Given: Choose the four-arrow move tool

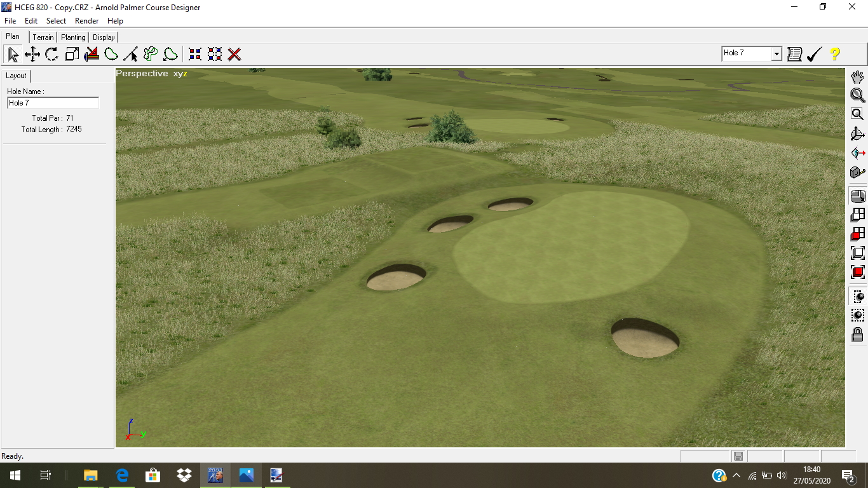Looking at the screenshot, I should (32, 55).
